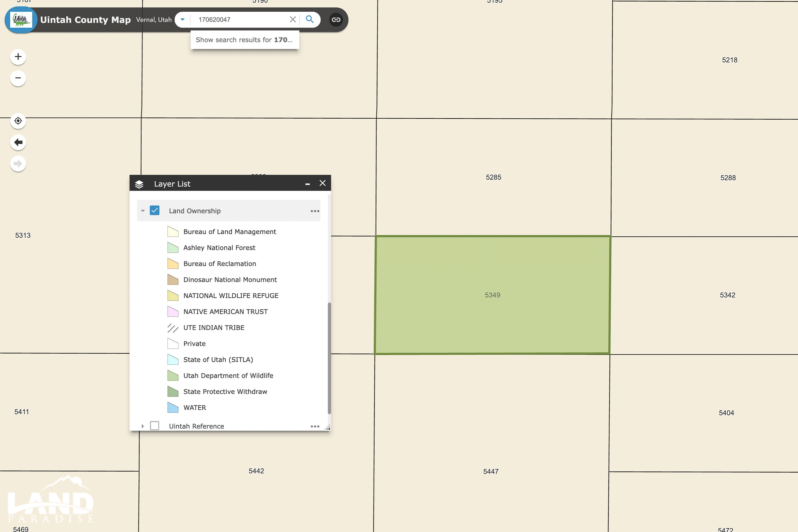Enable the Uintah Reference layer checkbox
This screenshot has width=798, height=532.
point(155,425)
